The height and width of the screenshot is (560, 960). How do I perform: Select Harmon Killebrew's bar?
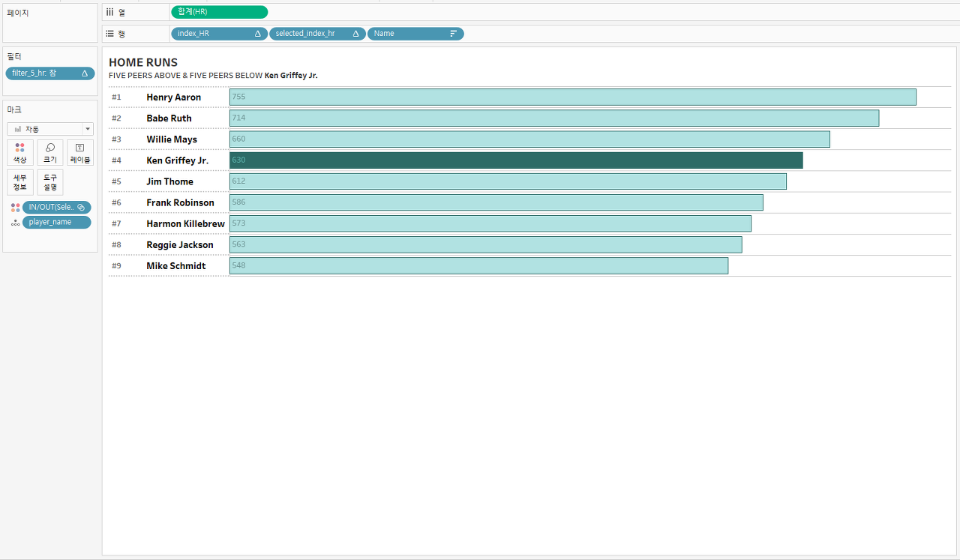pyautogui.click(x=490, y=223)
